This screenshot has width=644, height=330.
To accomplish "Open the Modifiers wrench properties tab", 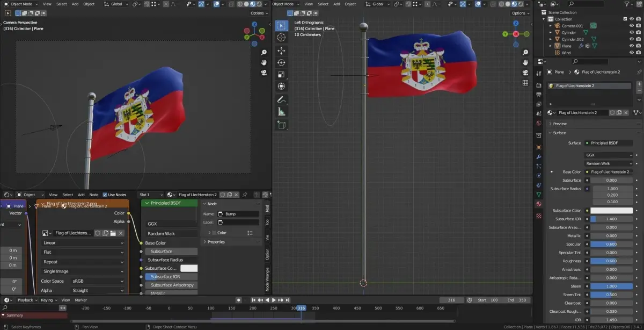I will pos(539,156).
